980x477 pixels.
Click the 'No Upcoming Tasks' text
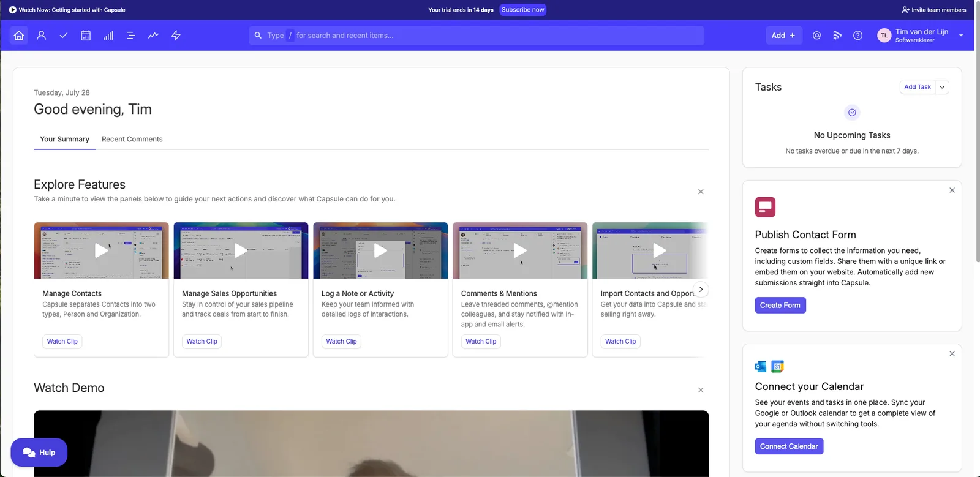(x=852, y=135)
